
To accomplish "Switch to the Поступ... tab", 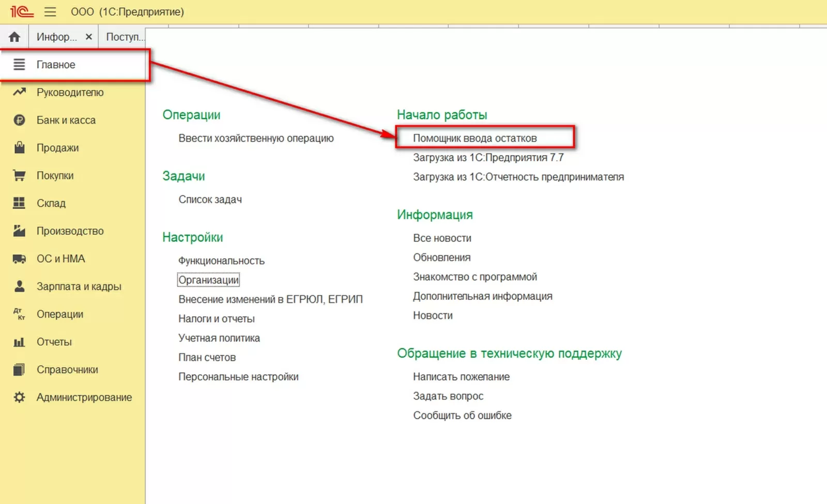I will click(125, 37).
